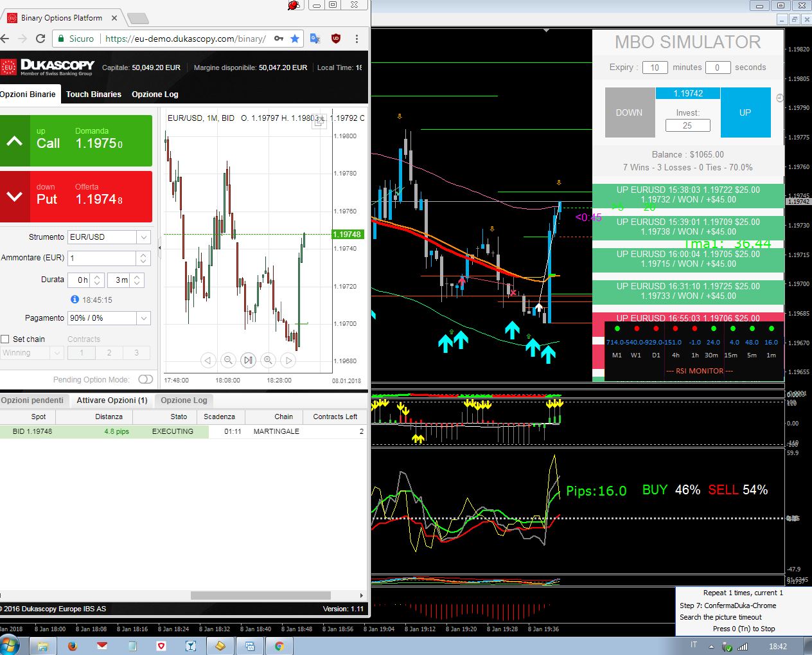Screen dimensions: 812x655
Task: Open a new Chrome tab
Action: (x=137, y=18)
